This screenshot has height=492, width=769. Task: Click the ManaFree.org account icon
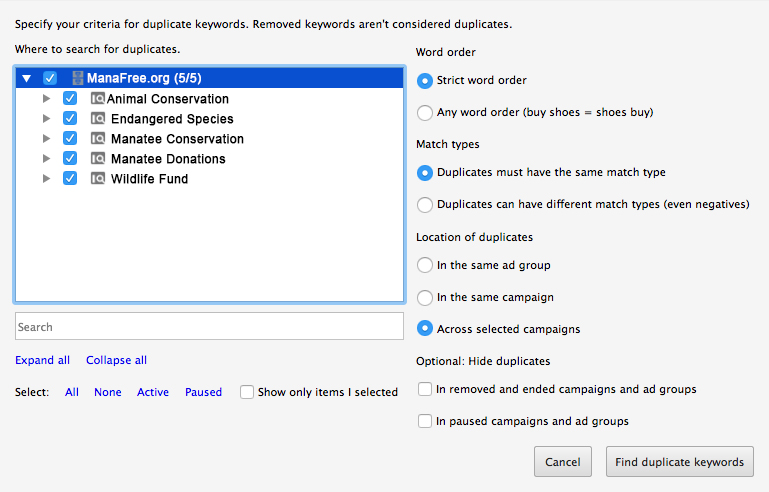tap(77, 78)
